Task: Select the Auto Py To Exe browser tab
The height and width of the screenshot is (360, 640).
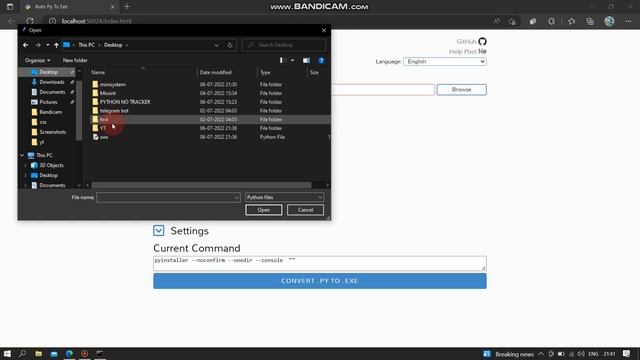Action: coord(69,7)
